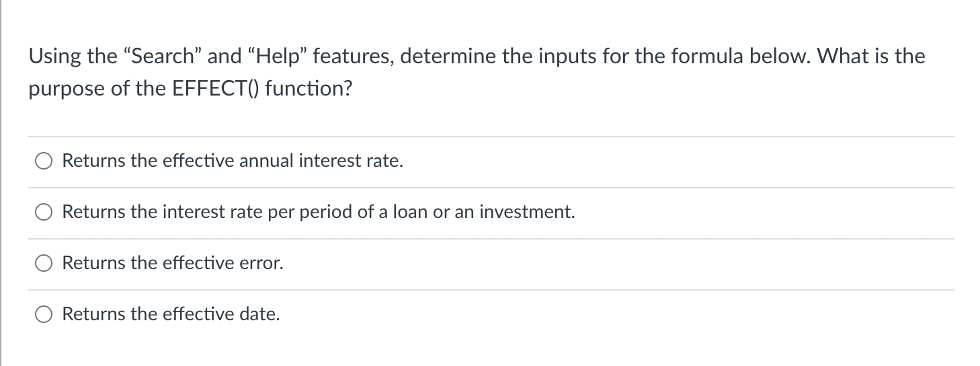The image size is (980, 366).
Task: Click the word "Help" in the question
Action: coord(279,57)
